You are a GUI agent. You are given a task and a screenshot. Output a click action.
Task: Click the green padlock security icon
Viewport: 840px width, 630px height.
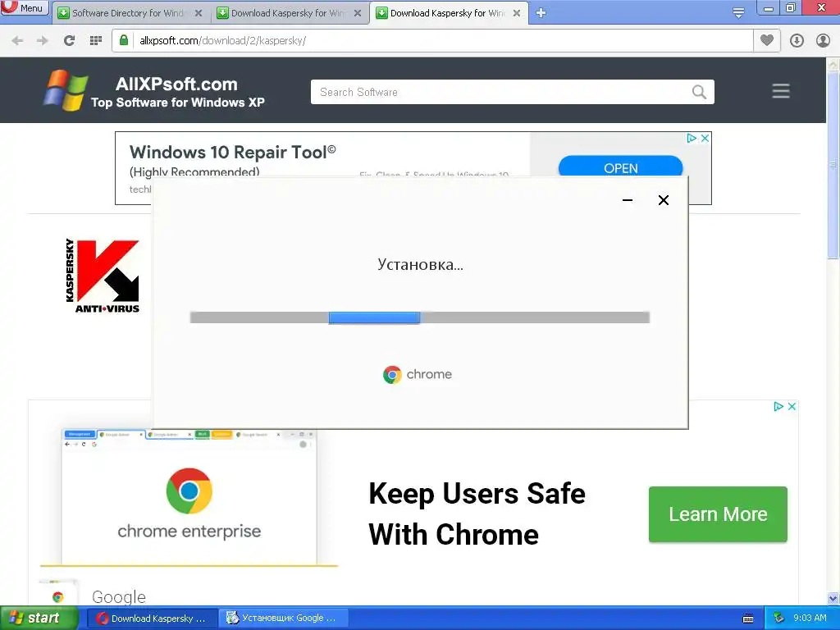tap(124, 40)
